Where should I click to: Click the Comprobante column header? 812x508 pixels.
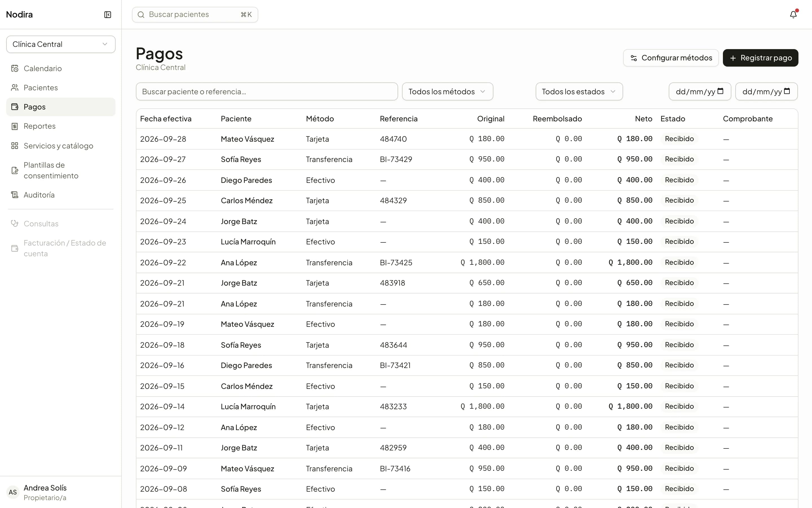coord(748,119)
